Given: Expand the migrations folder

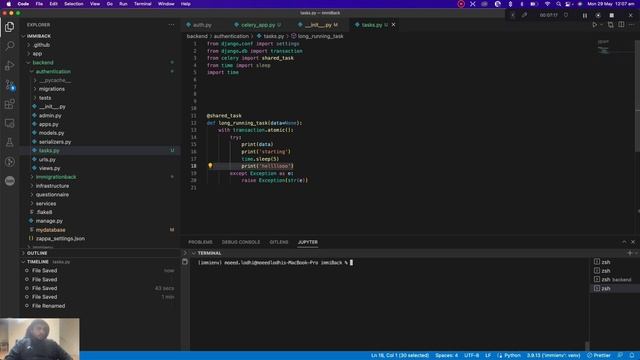Looking at the screenshot, I should coord(51,89).
